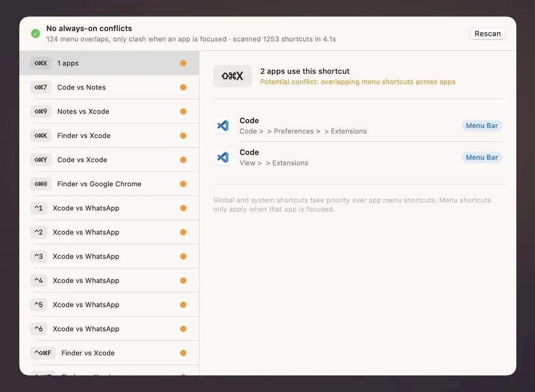Click Menu Bar tag on View Extensions entry
Viewport: 535px width, 392px height.
tap(482, 158)
